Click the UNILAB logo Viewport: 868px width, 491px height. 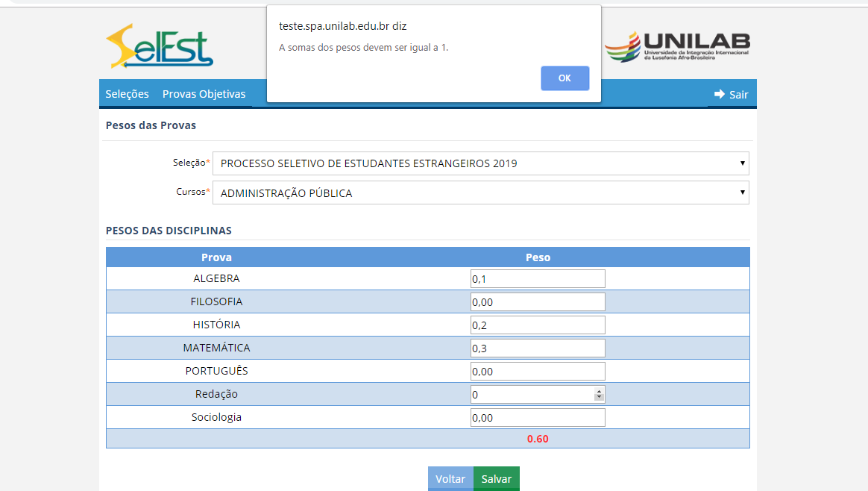[677, 47]
